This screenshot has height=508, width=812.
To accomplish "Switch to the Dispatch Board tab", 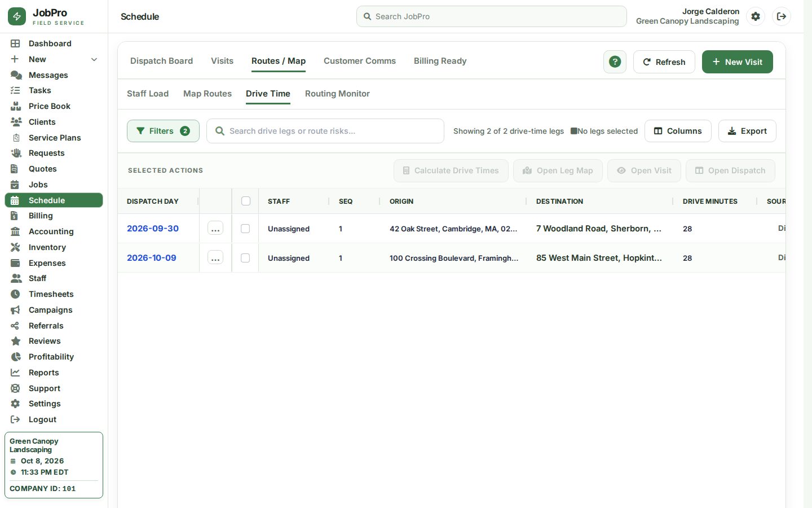I will pyautogui.click(x=161, y=61).
